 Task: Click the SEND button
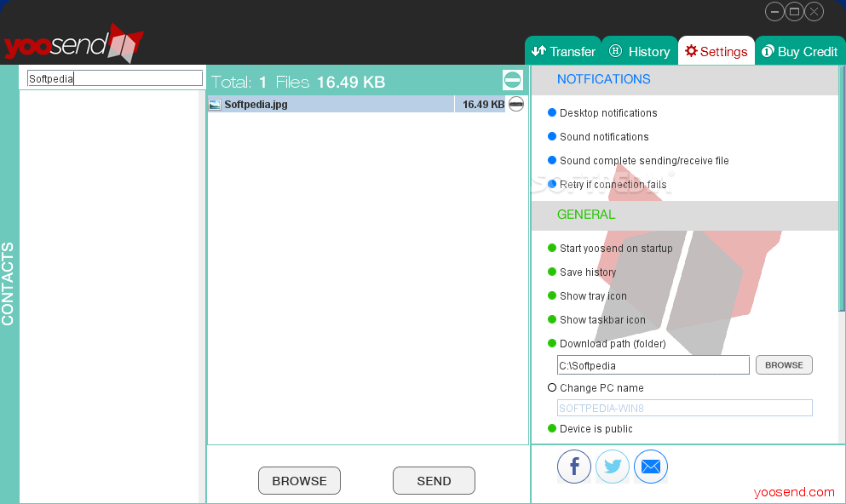tap(434, 480)
